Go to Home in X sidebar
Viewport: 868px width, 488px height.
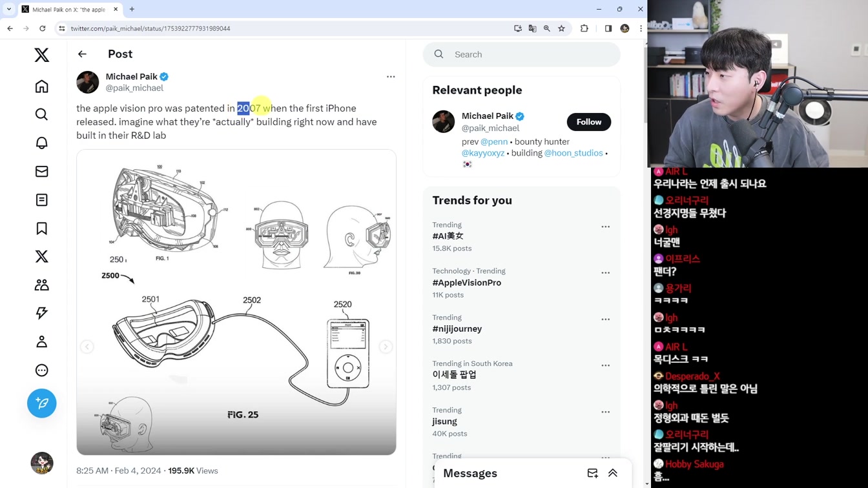coord(42,86)
